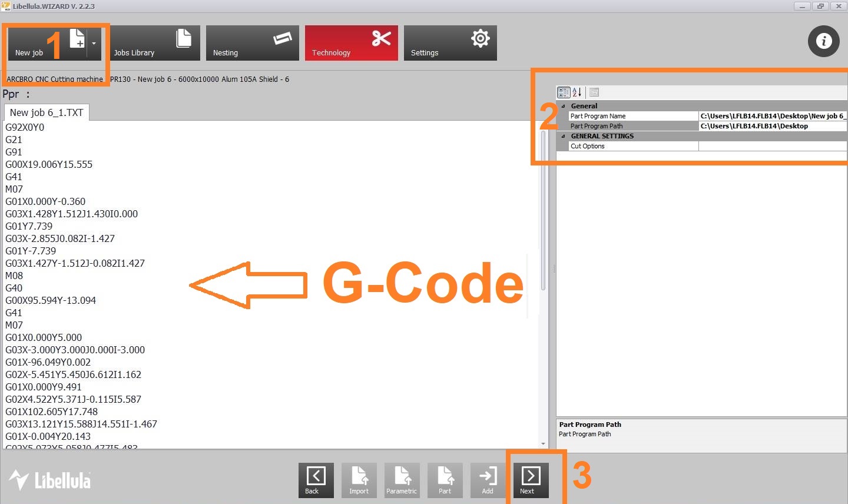Select the Part Program Path property label
Screen dimensions: 848x504
596,126
